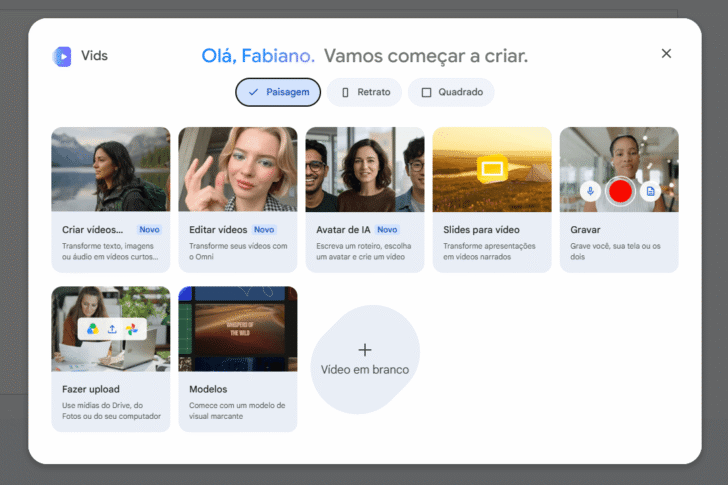The width and height of the screenshot is (728, 485).
Task: Select the Paisagem landscape format
Action: click(278, 92)
